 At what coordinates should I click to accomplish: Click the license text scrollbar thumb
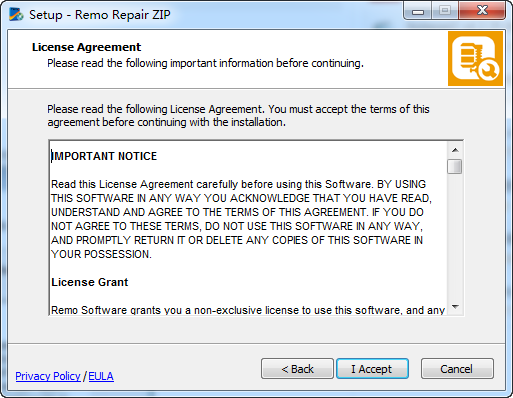[x=455, y=166]
